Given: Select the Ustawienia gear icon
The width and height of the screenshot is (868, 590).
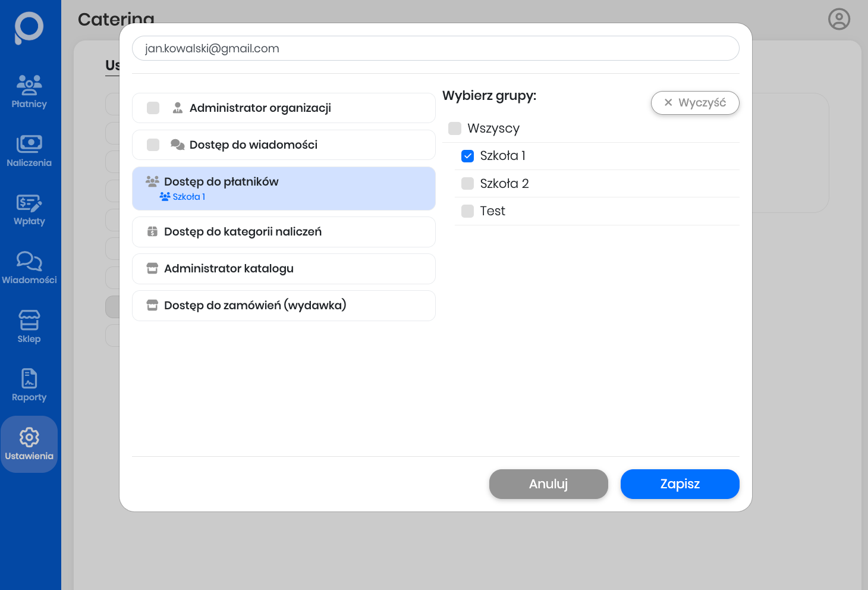Looking at the screenshot, I should (29, 437).
